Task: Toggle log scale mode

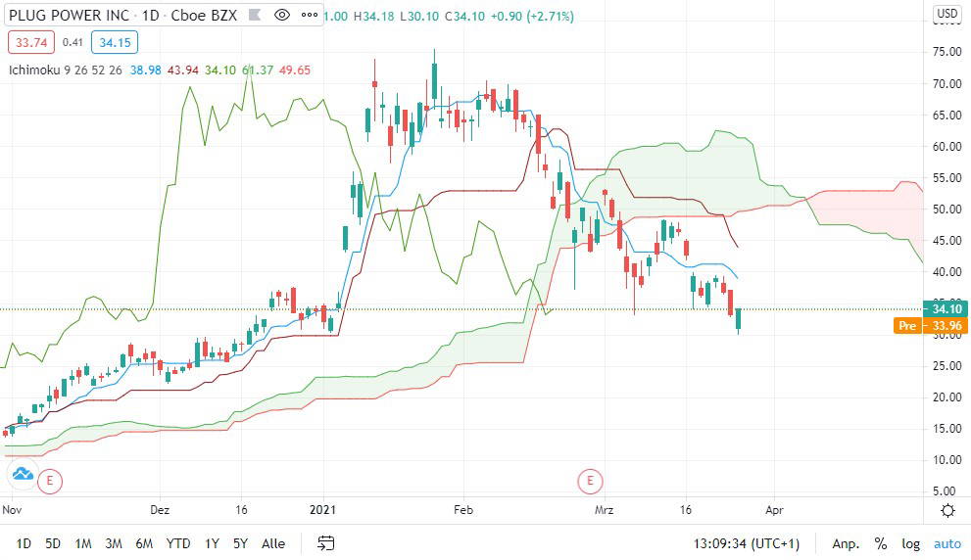Action: [x=910, y=544]
